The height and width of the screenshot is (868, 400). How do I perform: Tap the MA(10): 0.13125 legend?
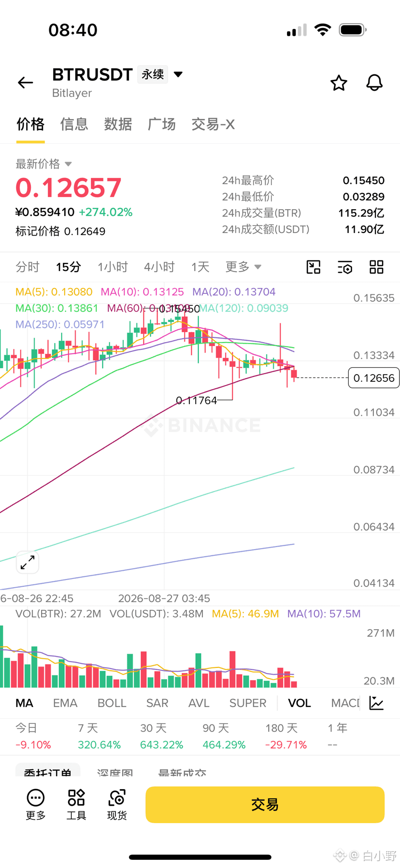[142, 292]
